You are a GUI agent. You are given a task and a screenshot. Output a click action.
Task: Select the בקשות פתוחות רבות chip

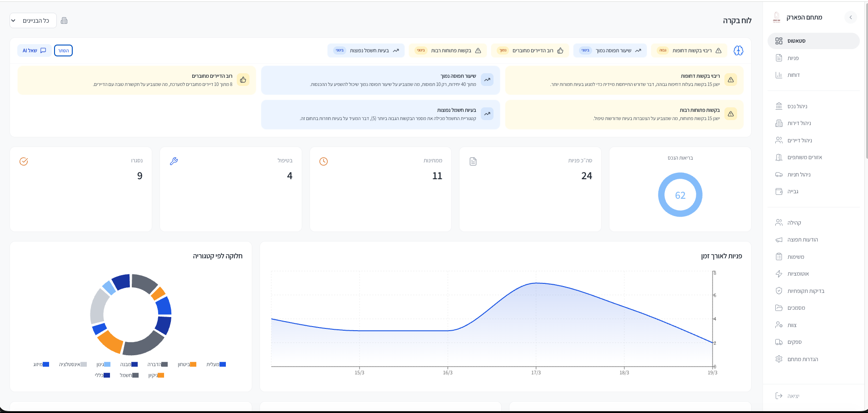click(x=448, y=50)
